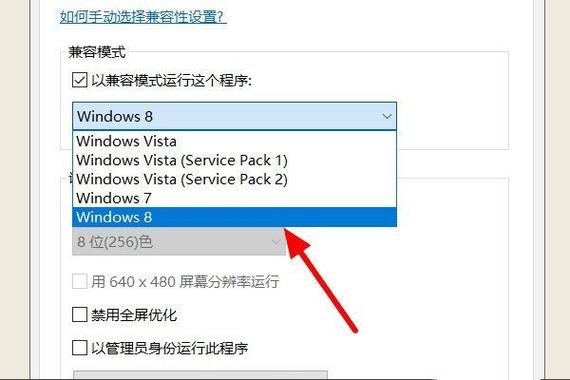The width and height of the screenshot is (570, 380).
Task: Click the faded chevron of the 8 位(256)色 dropdown
Action: [276, 242]
